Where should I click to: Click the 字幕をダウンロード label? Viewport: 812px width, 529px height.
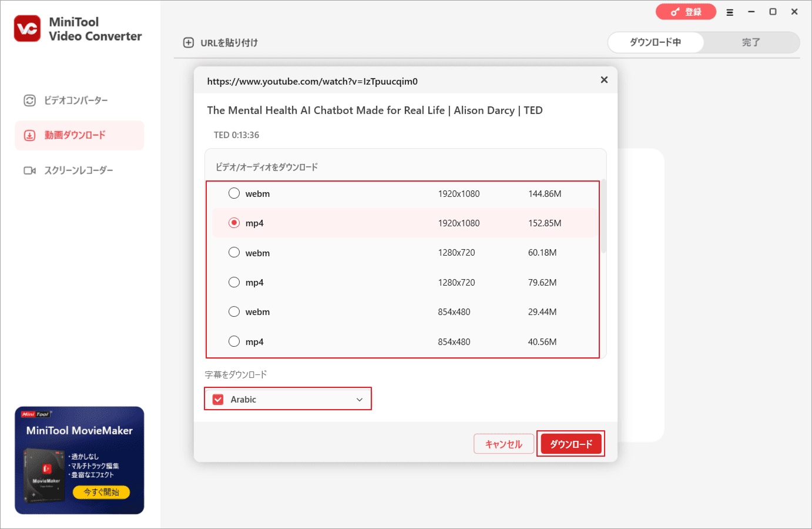tap(236, 375)
